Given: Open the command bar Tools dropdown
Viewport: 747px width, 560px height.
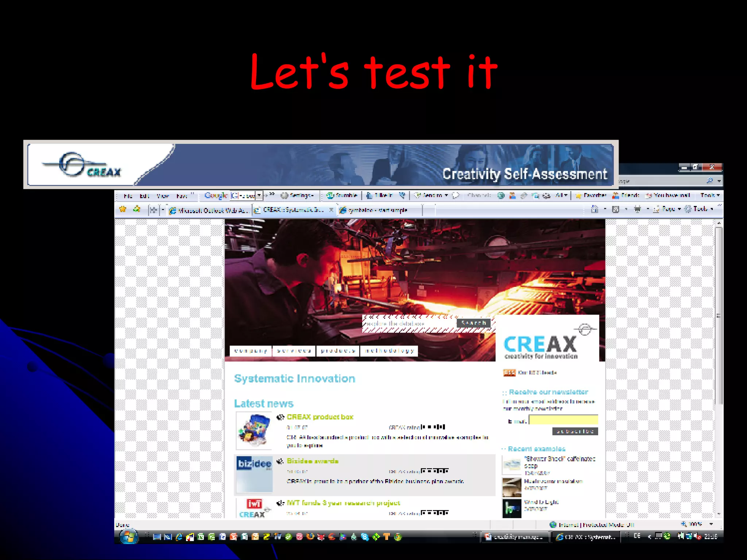Looking at the screenshot, I should (712, 209).
